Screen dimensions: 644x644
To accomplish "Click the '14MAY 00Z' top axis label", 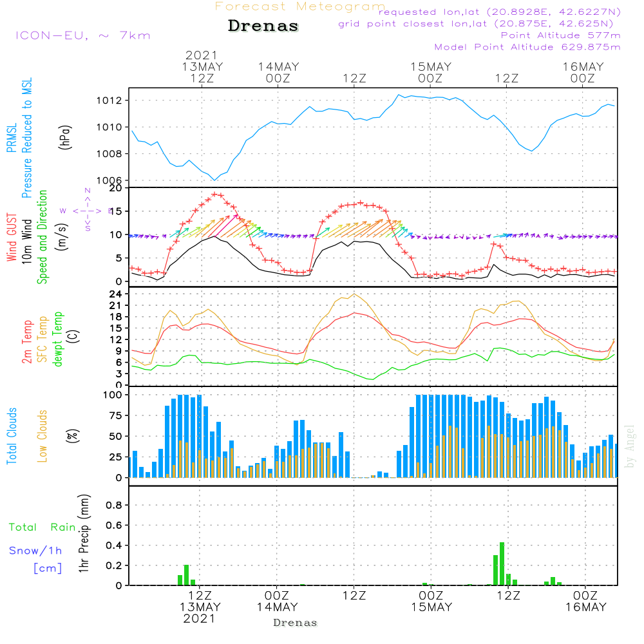I will tap(278, 72).
